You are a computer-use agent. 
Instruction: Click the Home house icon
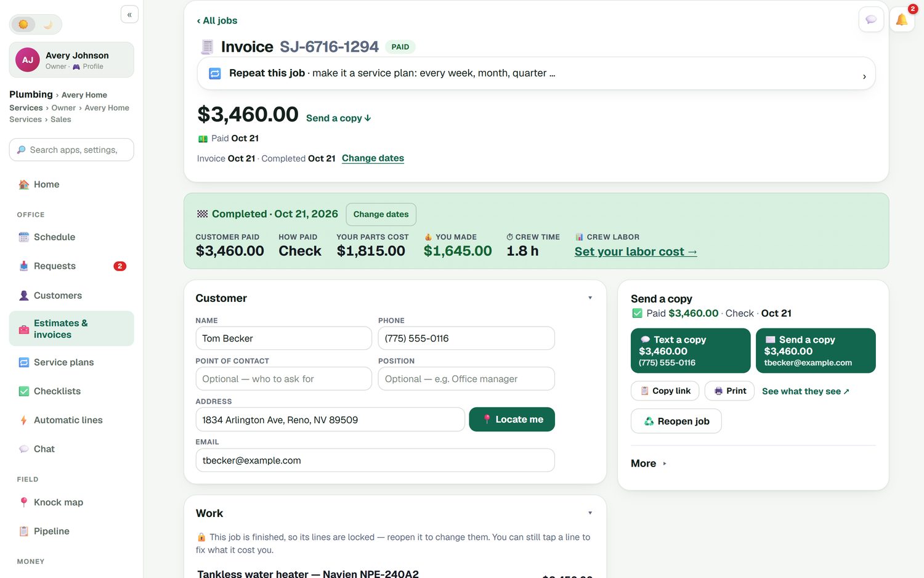point(24,184)
